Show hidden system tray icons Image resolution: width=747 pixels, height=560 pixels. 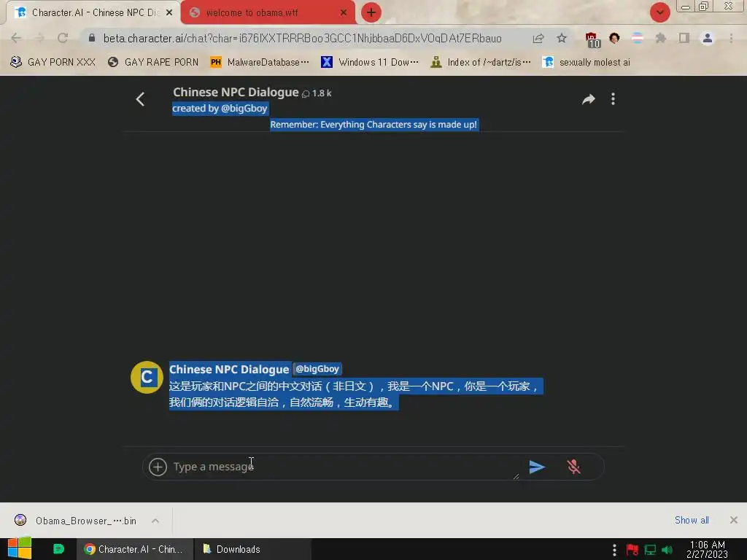click(614, 550)
